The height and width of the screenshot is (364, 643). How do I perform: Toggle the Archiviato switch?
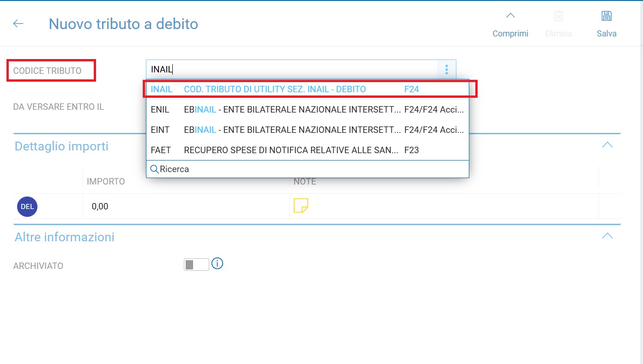pos(196,265)
